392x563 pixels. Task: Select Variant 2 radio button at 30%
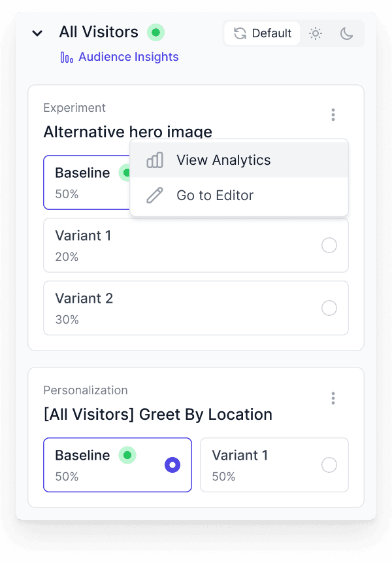[x=329, y=308]
